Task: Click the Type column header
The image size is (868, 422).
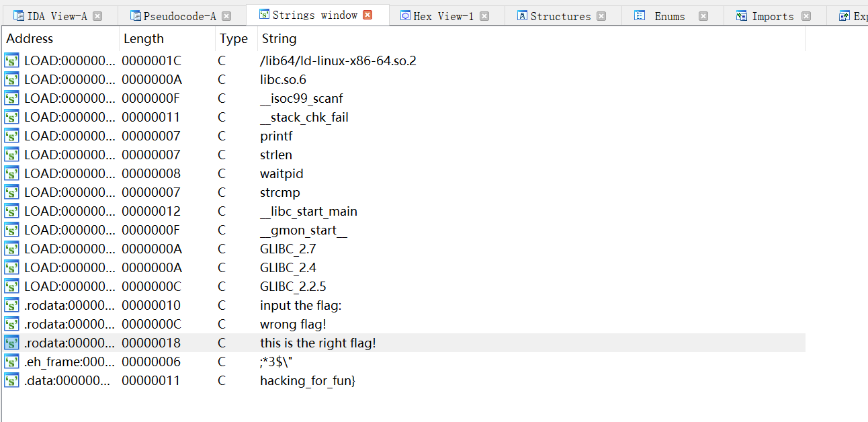Action: coord(234,39)
